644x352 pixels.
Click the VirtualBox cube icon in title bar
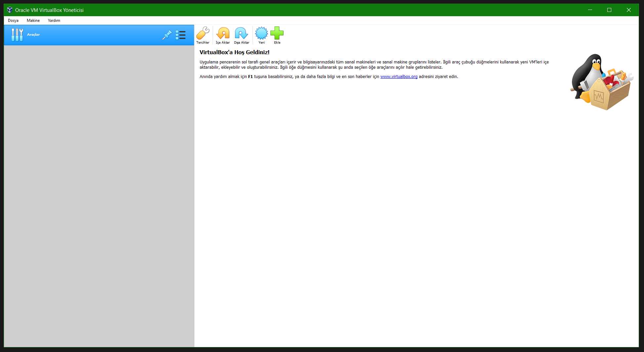(10, 10)
